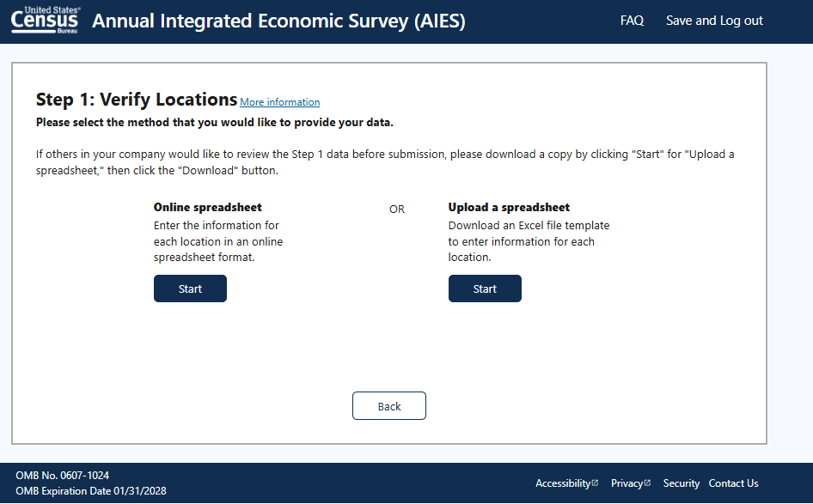Open the Privacy footer link

tap(627, 483)
